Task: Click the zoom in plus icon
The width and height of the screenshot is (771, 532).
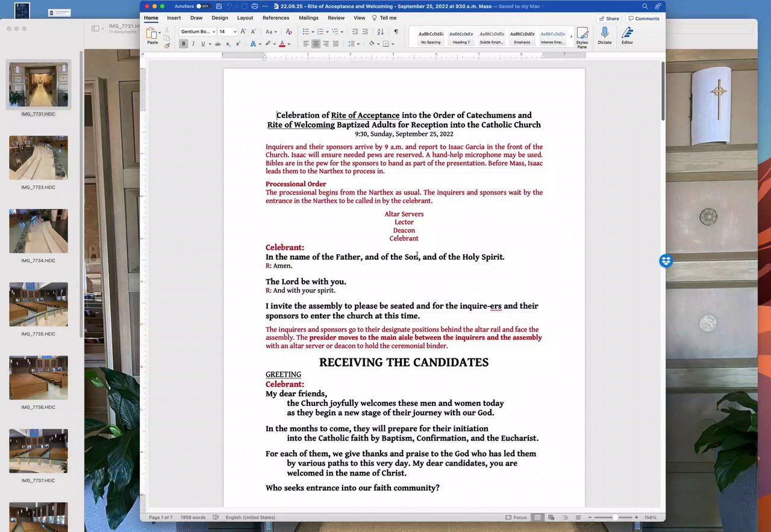Action: coord(636,518)
